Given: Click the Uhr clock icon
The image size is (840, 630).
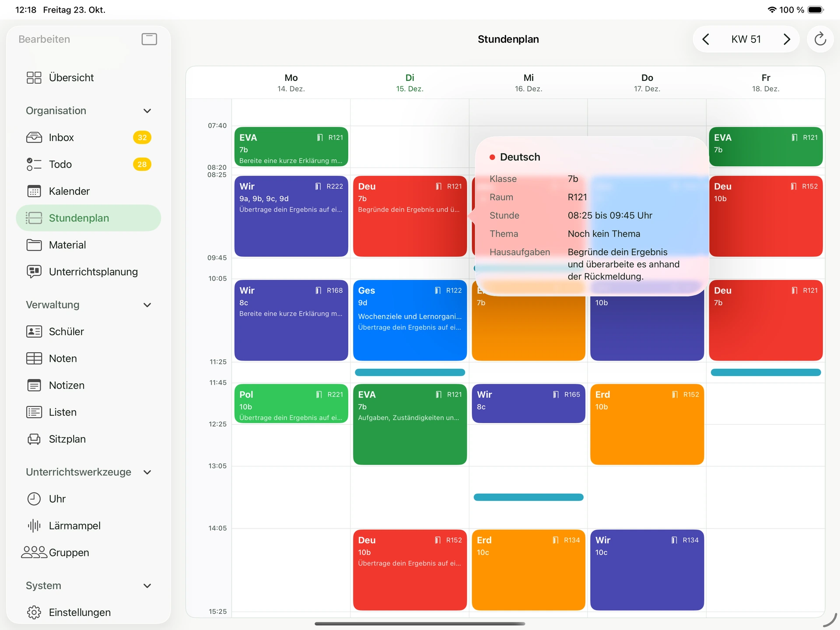Looking at the screenshot, I should point(34,499).
